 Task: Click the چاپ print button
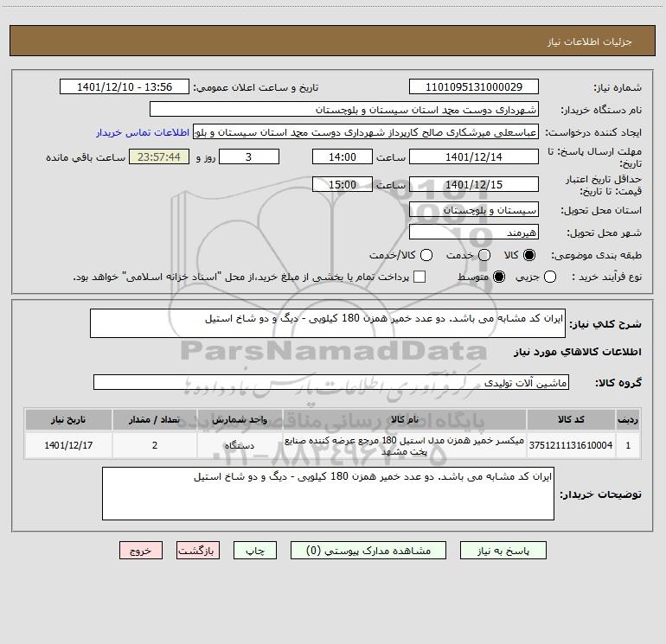pos(255,551)
